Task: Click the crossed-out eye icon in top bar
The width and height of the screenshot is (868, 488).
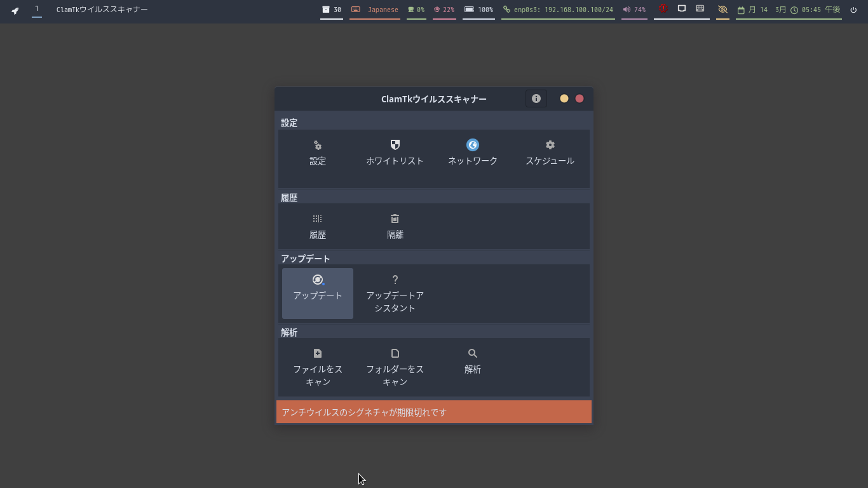Action: (722, 10)
